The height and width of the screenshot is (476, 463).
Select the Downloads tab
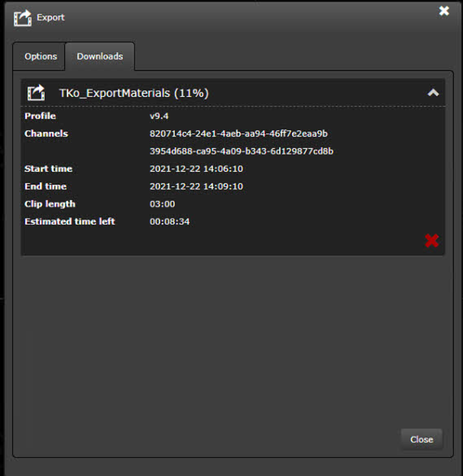[99, 57]
